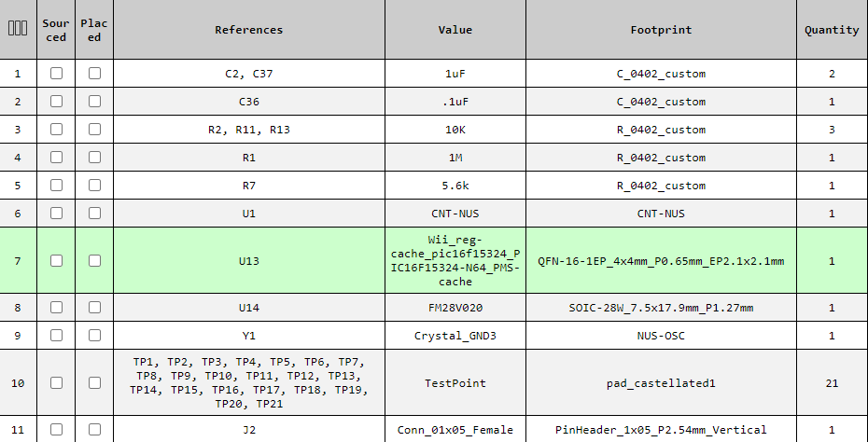Viewport: 868px width, 442px height.
Task: Click the PinHeader_1x05_P2.54mm_Vertical footprint cell
Action: (661, 430)
